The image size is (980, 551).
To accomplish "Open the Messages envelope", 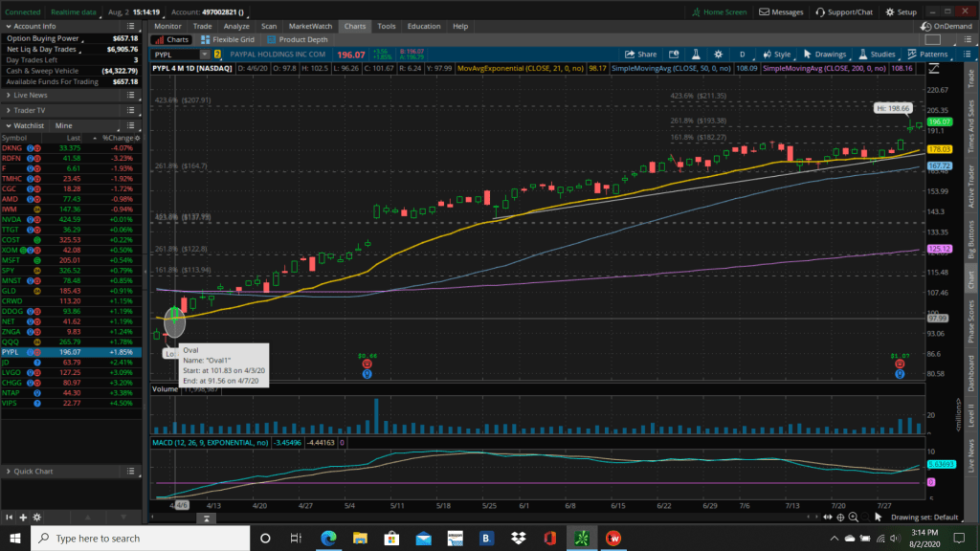I will [x=782, y=11].
